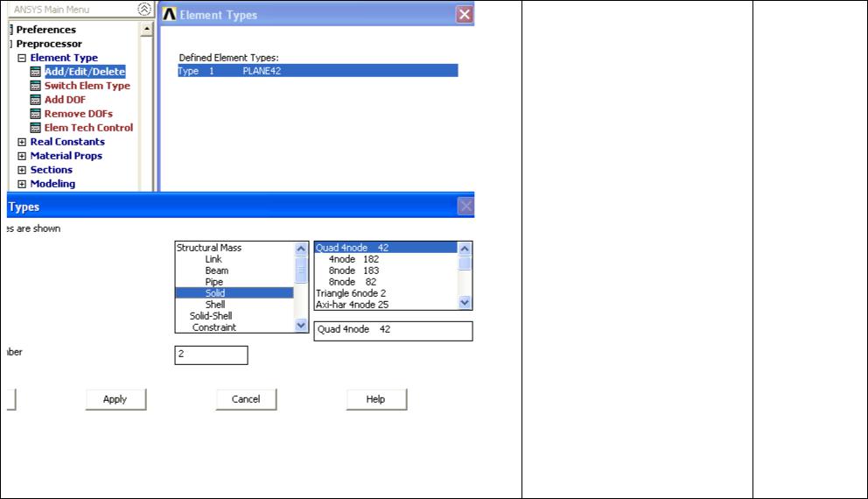Click the Apply button
Viewport: 868px width, 499px height.
click(x=115, y=399)
